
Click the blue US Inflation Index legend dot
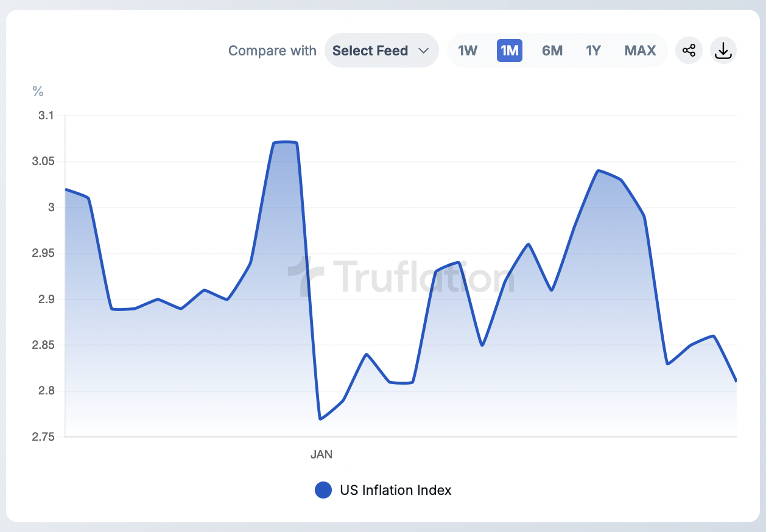(x=323, y=490)
